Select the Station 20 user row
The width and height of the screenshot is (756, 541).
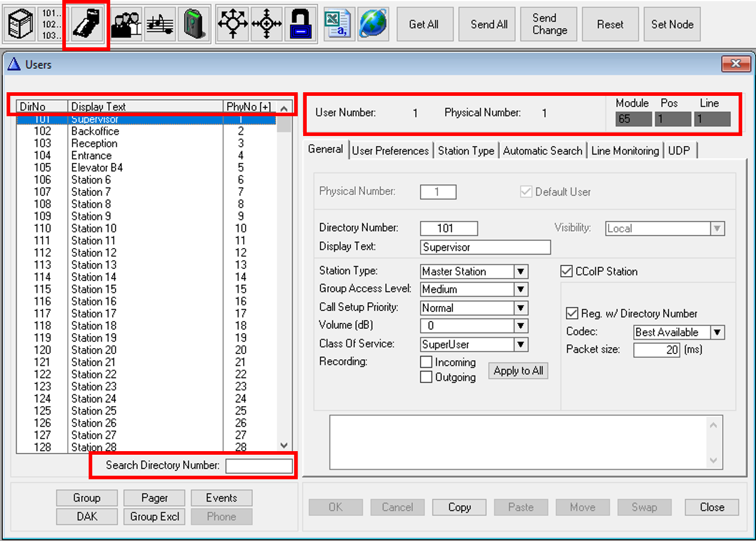tap(146, 350)
